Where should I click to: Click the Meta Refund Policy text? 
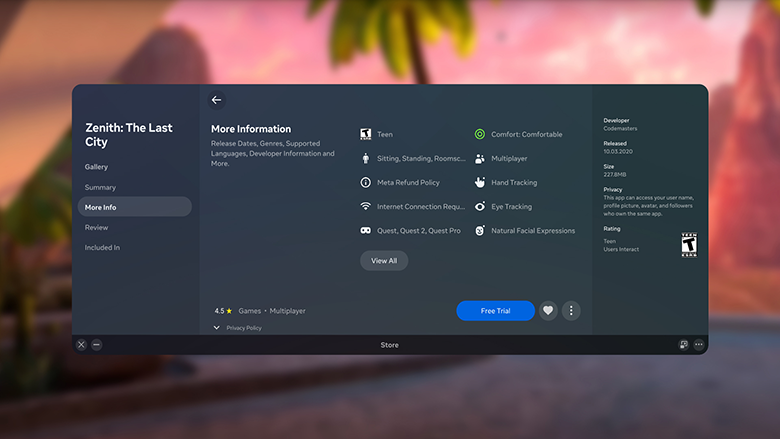pos(408,182)
